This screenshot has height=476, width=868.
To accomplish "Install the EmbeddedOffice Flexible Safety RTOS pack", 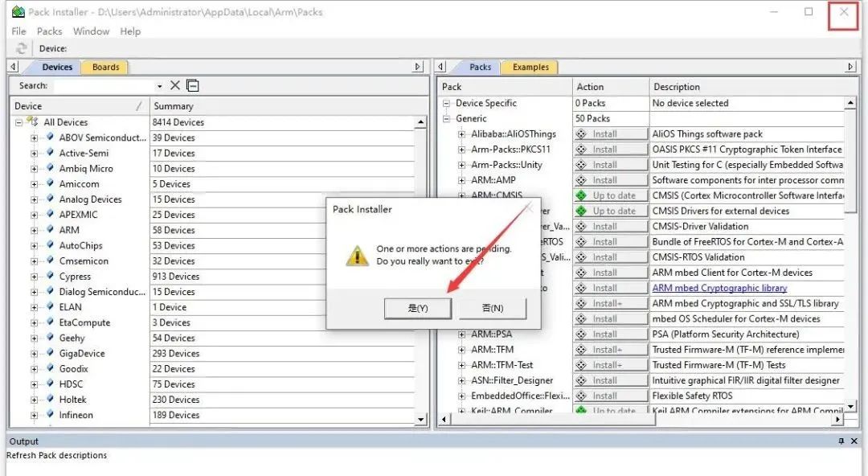I will coord(611,396).
